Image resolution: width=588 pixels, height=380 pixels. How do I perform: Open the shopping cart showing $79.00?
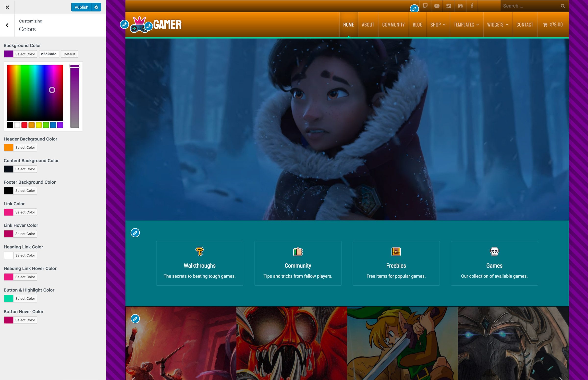[553, 25]
